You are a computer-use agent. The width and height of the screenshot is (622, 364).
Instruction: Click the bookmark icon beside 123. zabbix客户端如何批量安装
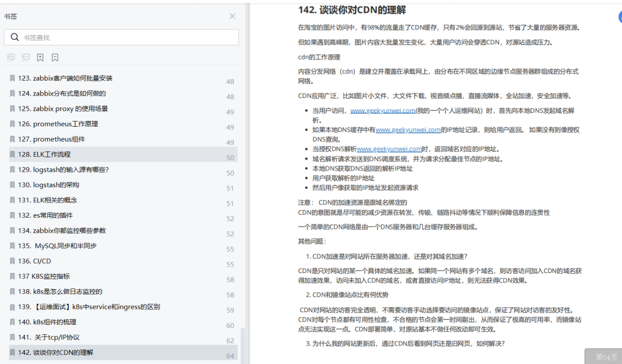[12, 78]
